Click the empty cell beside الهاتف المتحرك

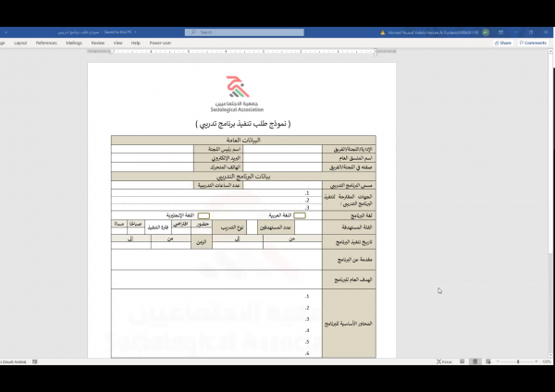pyautogui.click(x=153, y=167)
